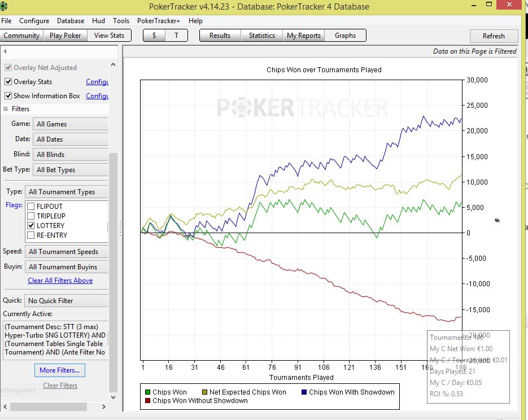Open the Database menu
Screen dimensions: 528x420
tap(71, 20)
